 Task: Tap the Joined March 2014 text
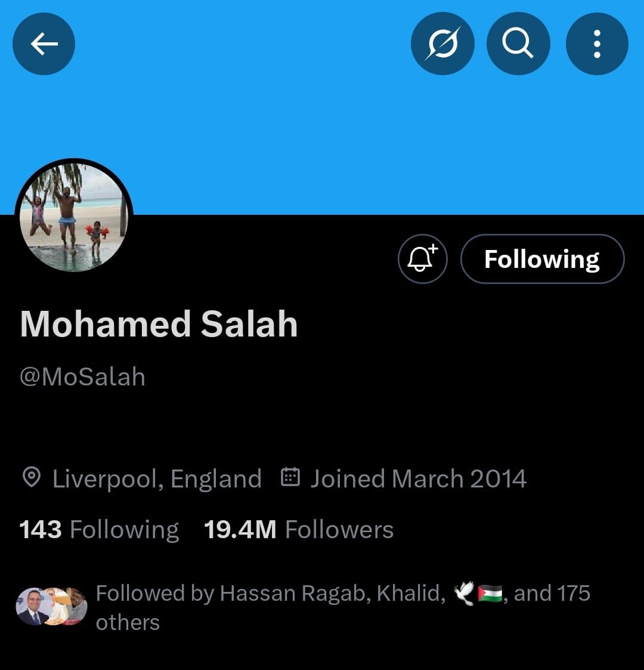[418, 478]
